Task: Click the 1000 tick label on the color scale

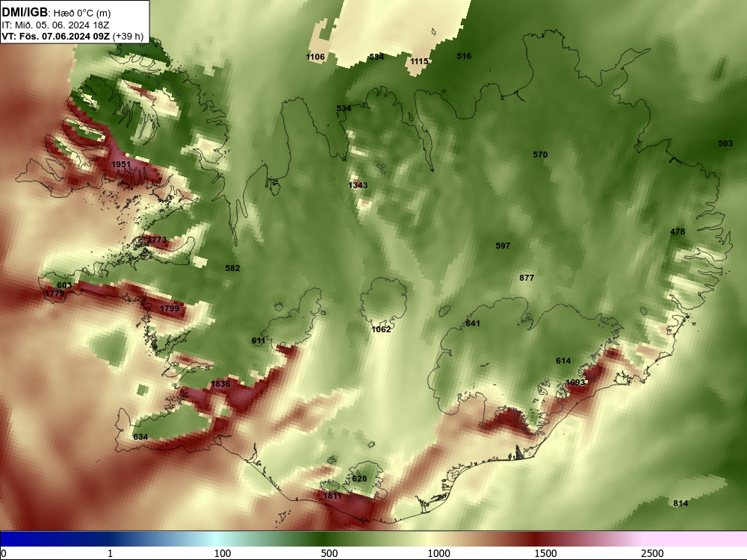Action: point(438,553)
